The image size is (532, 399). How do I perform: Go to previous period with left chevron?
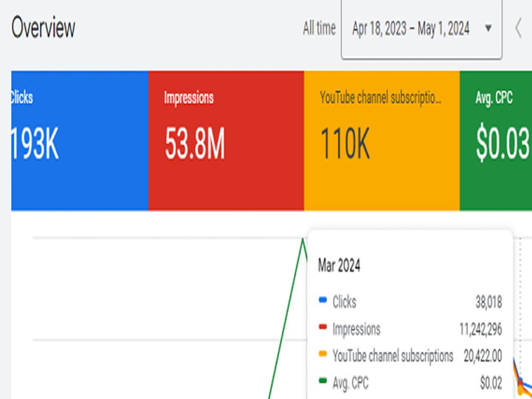[518, 29]
